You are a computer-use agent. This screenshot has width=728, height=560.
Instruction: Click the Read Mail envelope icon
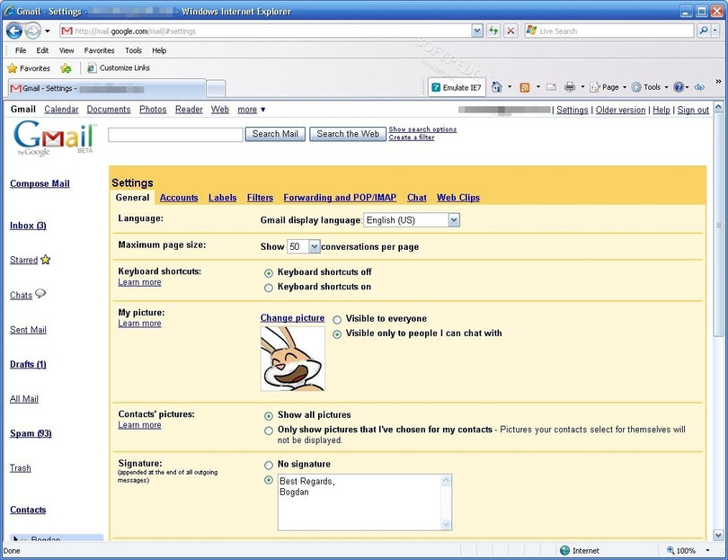coord(550,87)
